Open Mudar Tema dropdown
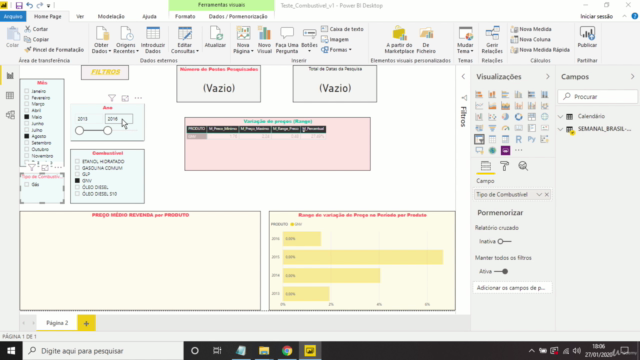Screen dimensions: 640x360 point(465,40)
